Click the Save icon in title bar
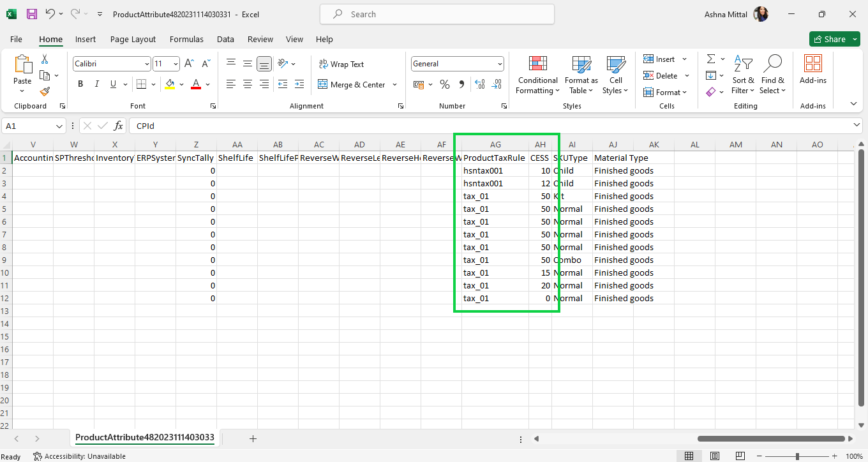Image resolution: width=868 pixels, height=462 pixels. click(32, 13)
